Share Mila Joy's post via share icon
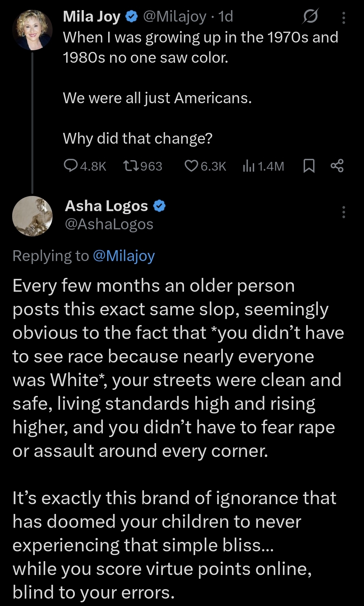 (x=337, y=166)
